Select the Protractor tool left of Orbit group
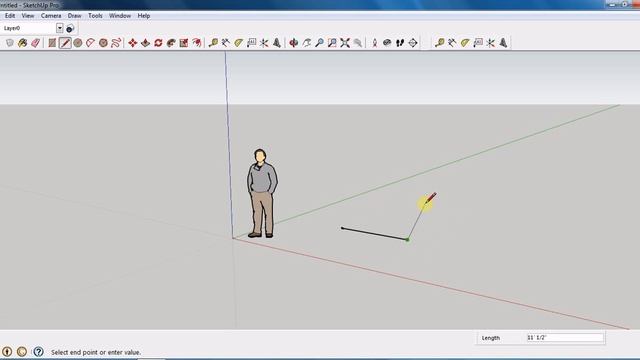The image size is (640, 360). click(238, 42)
